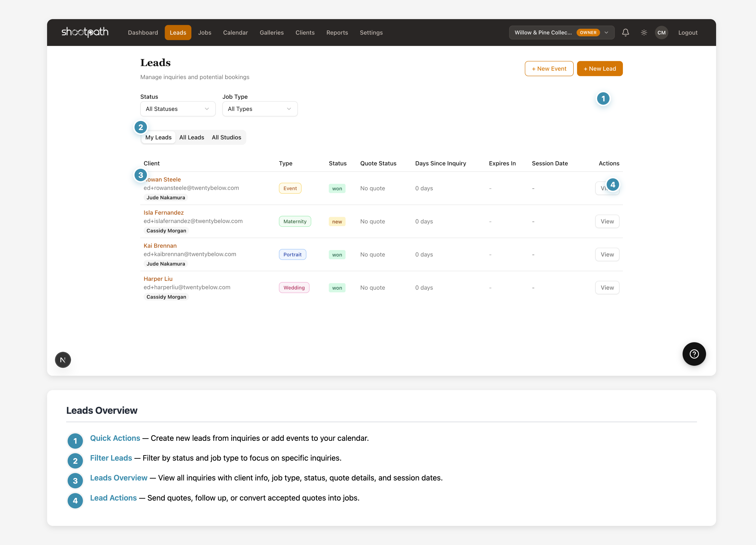Open Harper Liu's client profile
Viewport: 756px width, 545px height.
coord(158,278)
